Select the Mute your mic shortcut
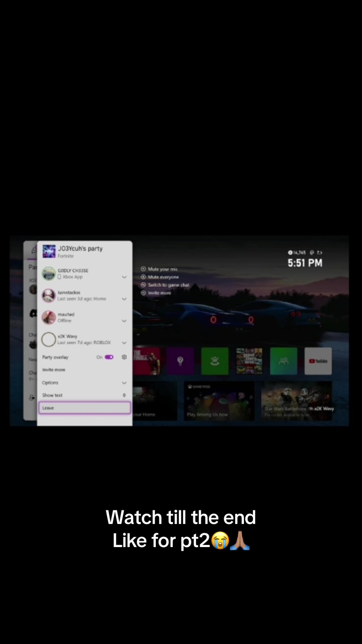The image size is (362, 644). pyautogui.click(x=159, y=269)
